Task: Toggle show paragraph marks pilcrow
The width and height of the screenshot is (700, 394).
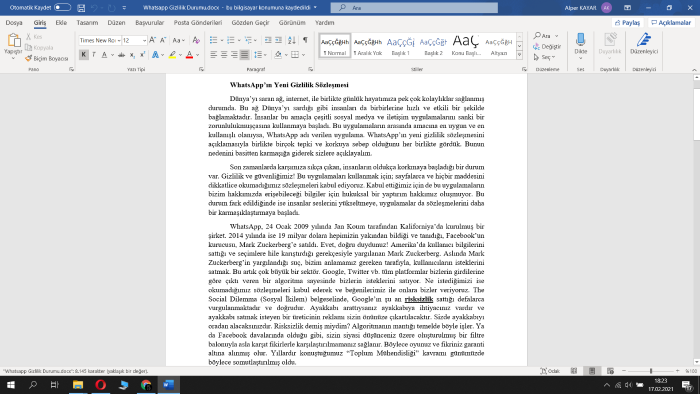Action: coord(305,40)
